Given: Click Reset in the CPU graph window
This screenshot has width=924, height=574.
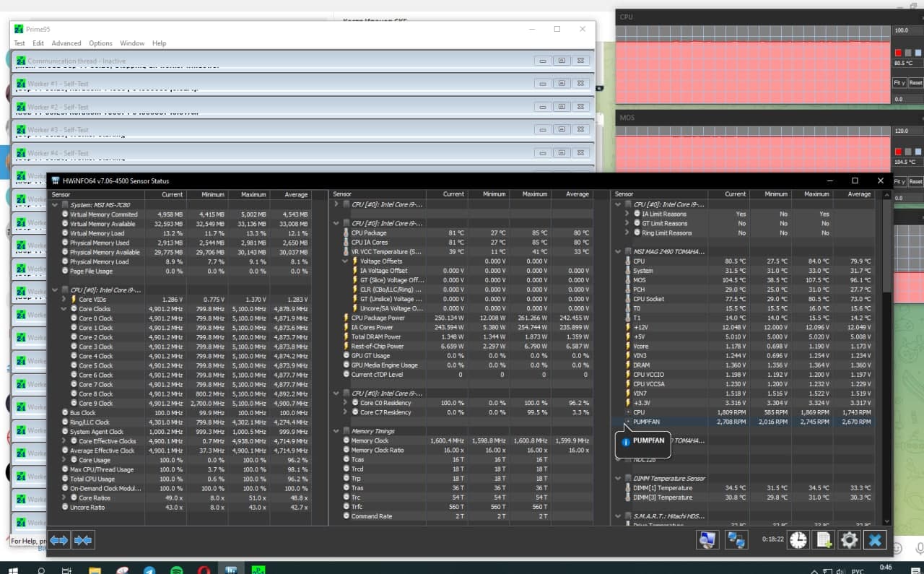Looking at the screenshot, I should coord(915,83).
